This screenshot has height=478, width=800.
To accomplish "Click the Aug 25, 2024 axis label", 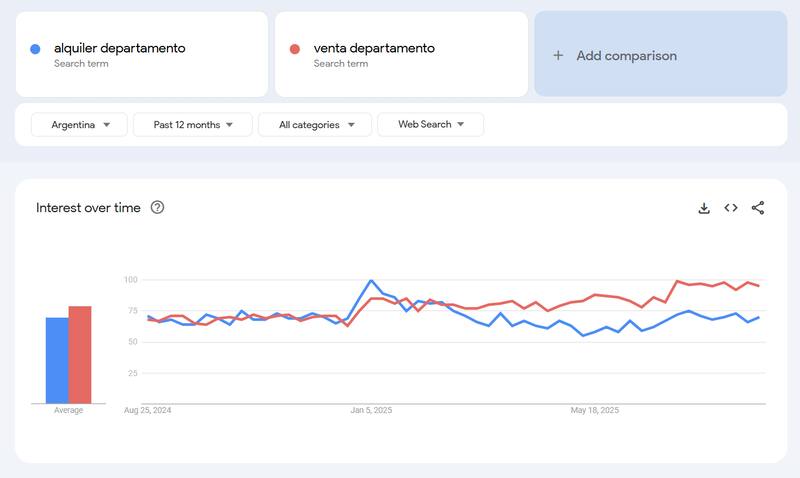I will pos(148,410).
